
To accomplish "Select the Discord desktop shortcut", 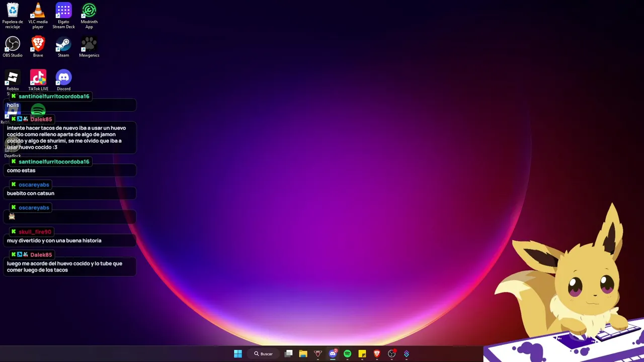I will [x=63, y=79].
